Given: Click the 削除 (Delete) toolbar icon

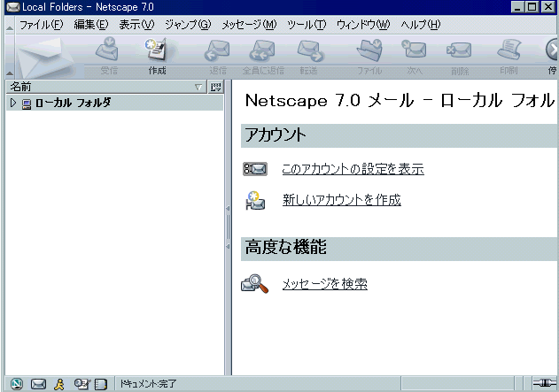Looking at the screenshot, I should [459, 50].
